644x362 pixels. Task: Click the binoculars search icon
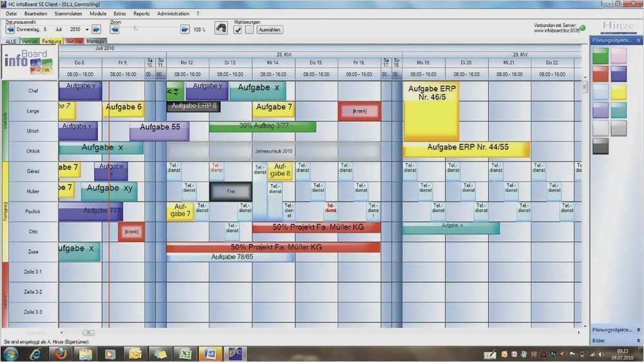click(221, 29)
